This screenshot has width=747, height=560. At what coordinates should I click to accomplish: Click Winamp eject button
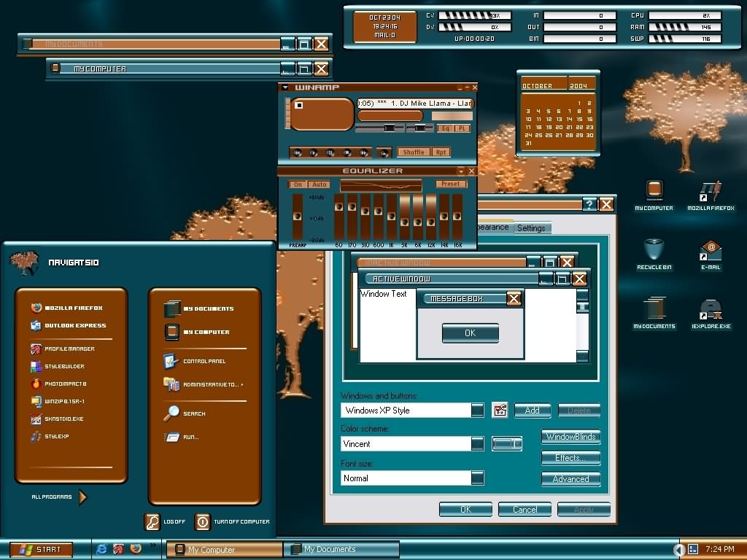[x=384, y=152]
